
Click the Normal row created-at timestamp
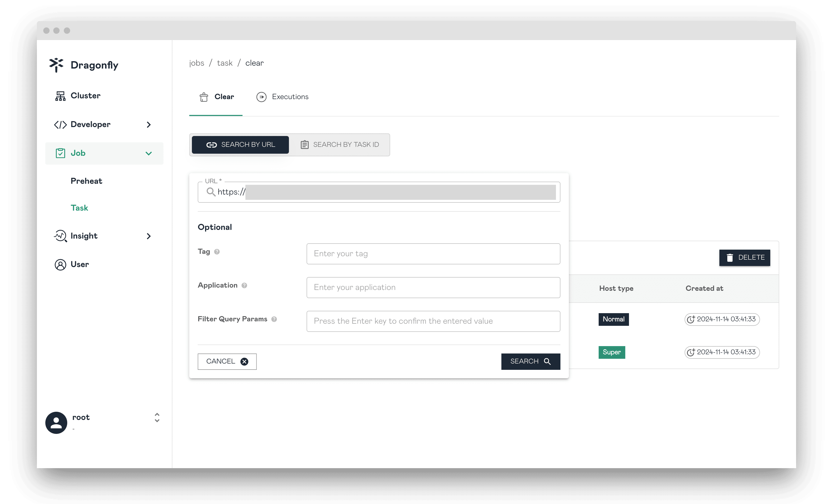pyautogui.click(x=722, y=319)
